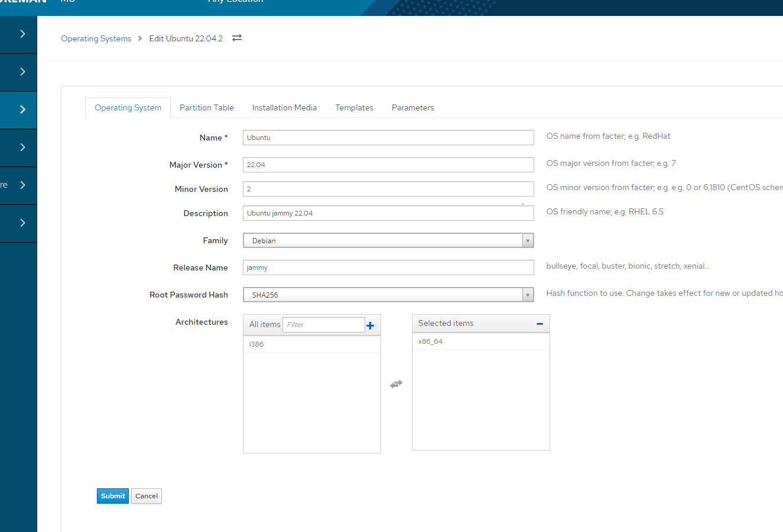
Task: Click the Submit button
Action: click(x=113, y=496)
